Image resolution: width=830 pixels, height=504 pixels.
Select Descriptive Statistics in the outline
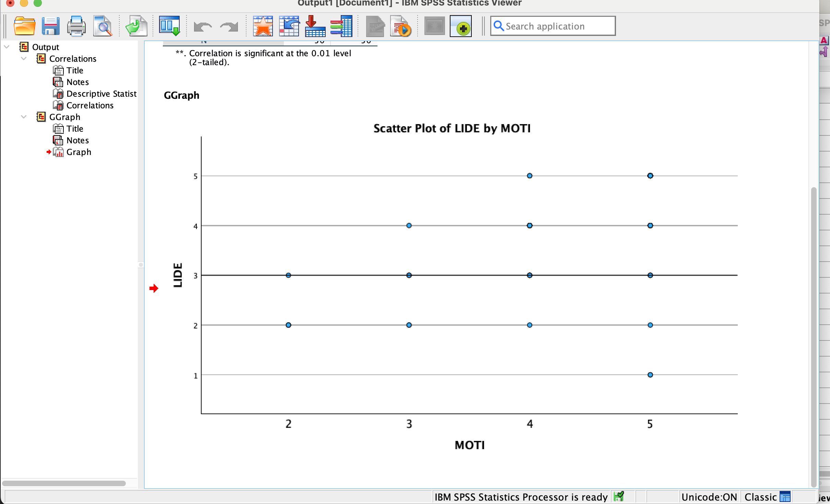point(101,94)
